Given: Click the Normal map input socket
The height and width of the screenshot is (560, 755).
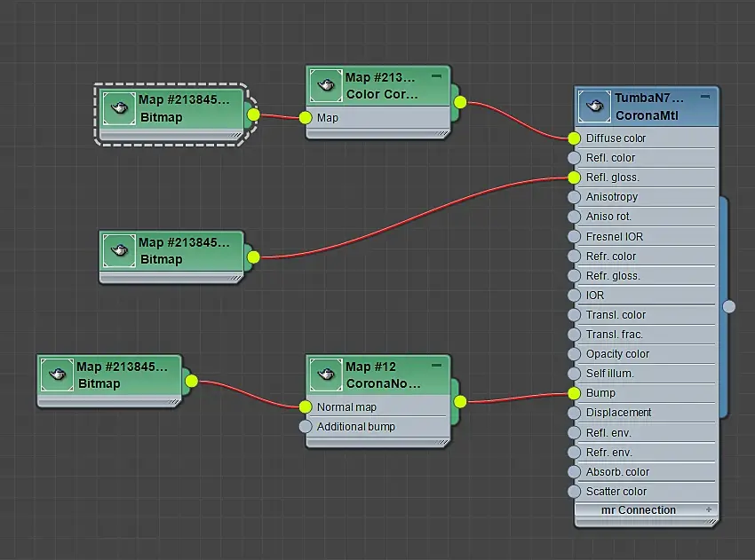Looking at the screenshot, I should [x=306, y=407].
